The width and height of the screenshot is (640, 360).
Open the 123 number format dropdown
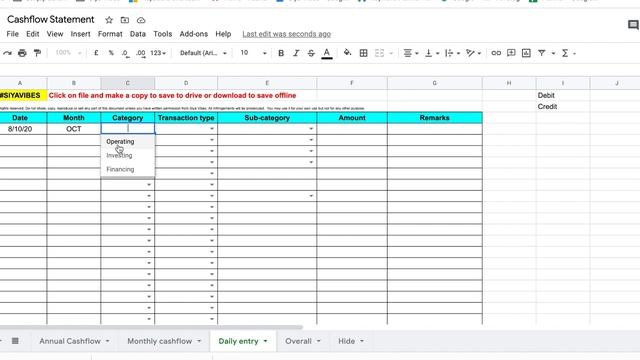[158, 53]
